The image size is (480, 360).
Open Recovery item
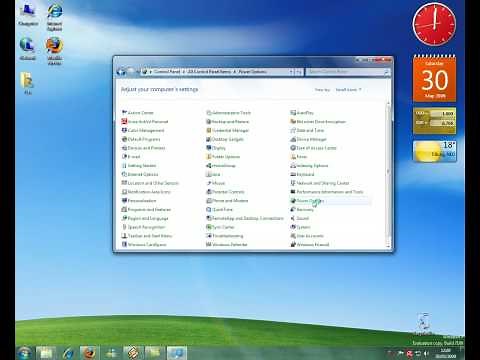(x=302, y=209)
